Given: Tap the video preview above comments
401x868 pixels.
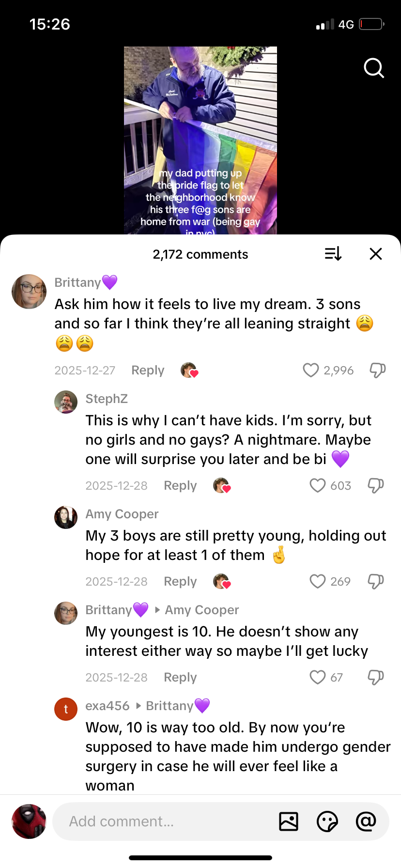Looking at the screenshot, I should coord(200,140).
